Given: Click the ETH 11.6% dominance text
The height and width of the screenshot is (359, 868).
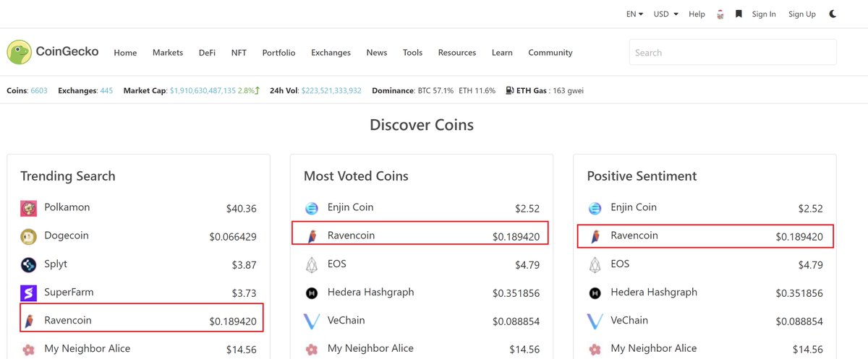Looking at the screenshot, I should (477, 91).
